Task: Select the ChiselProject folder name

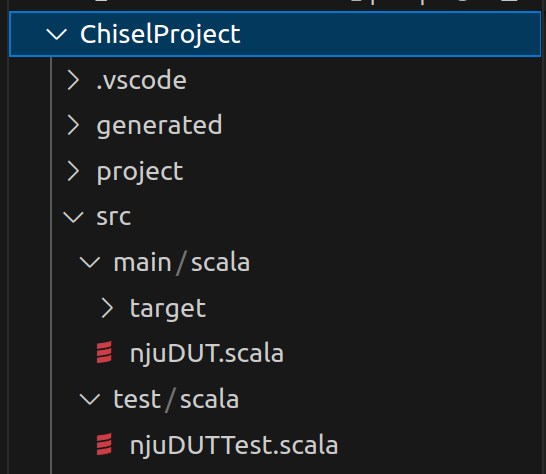Action: point(160,35)
